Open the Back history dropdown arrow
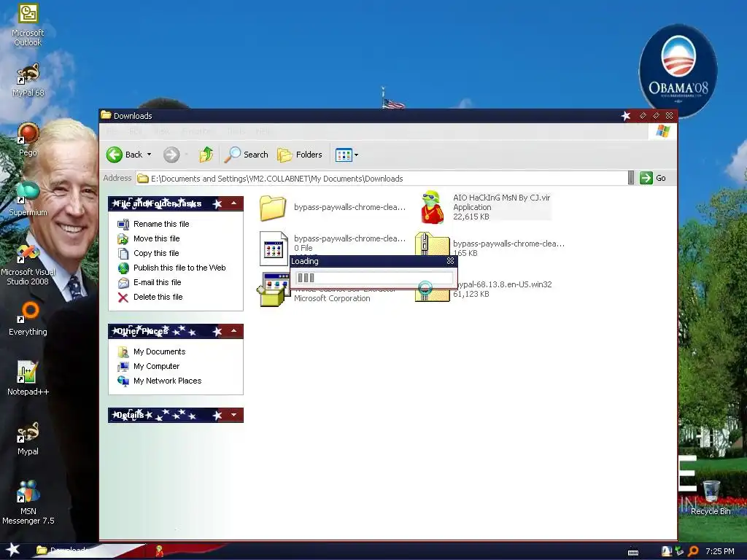The height and width of the screenshot is (560, 747). click(x=149, y=155)
